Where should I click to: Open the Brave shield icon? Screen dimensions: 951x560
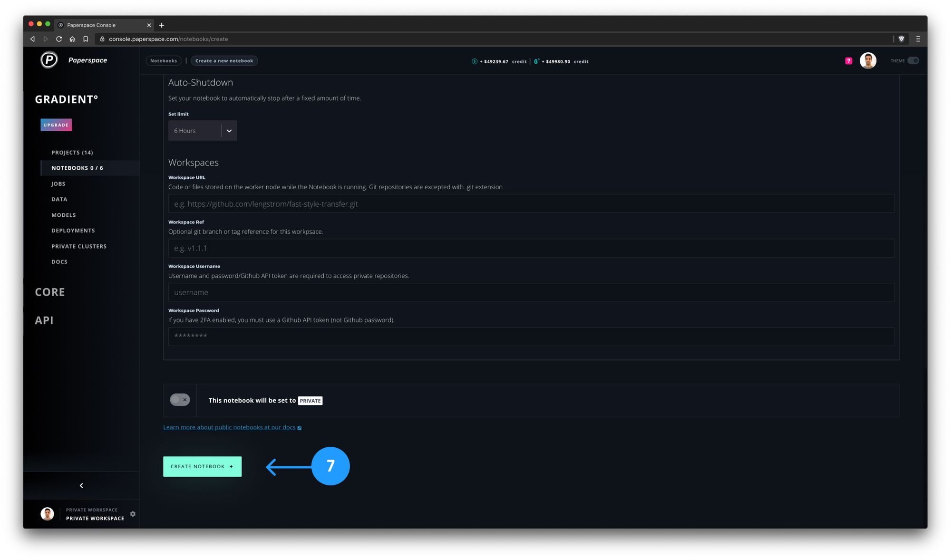tap(901, 39)
